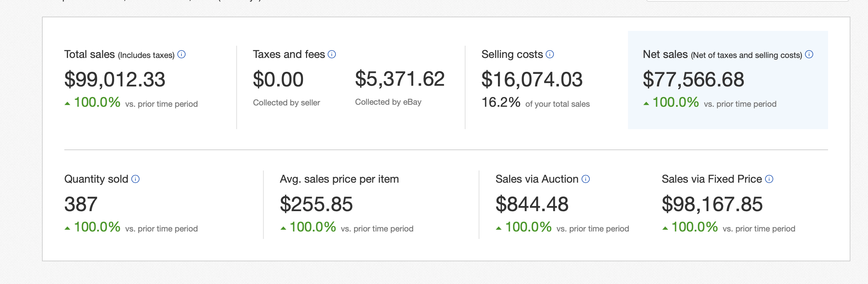Open the Total sales info icon
This screenshot has width=868, height=284.
coord(181,54)
